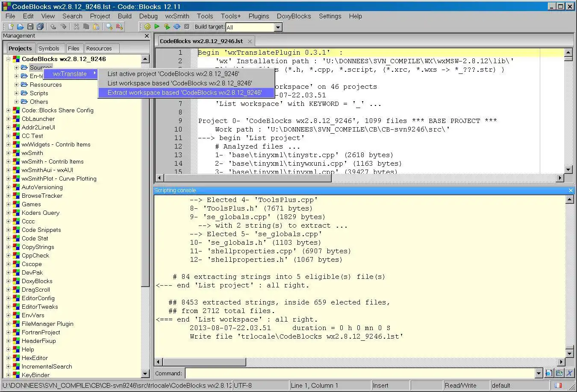Select the Koders Query project
Image resolution: width=577 pixels, height=392 pixels.
coord(41,213)
